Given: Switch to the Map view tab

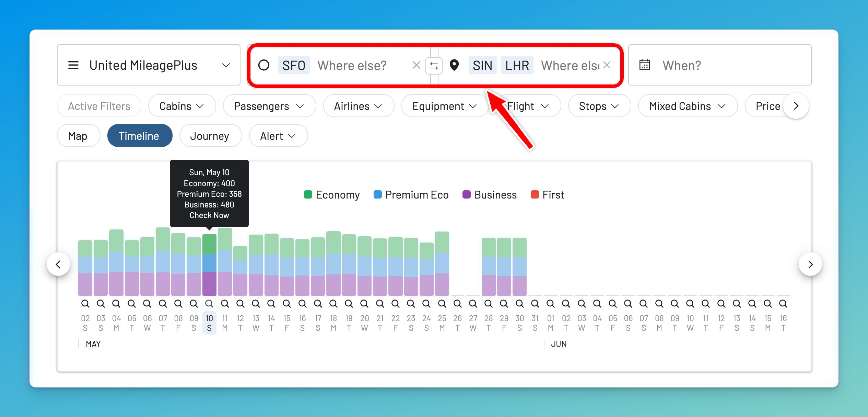Looking at the screenshot, I should (x=78, y=136).
